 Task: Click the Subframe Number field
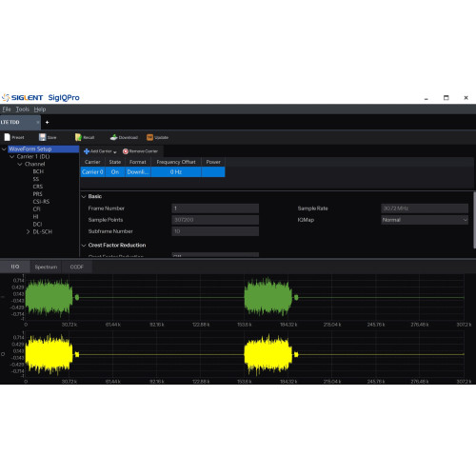pos(215,231)
